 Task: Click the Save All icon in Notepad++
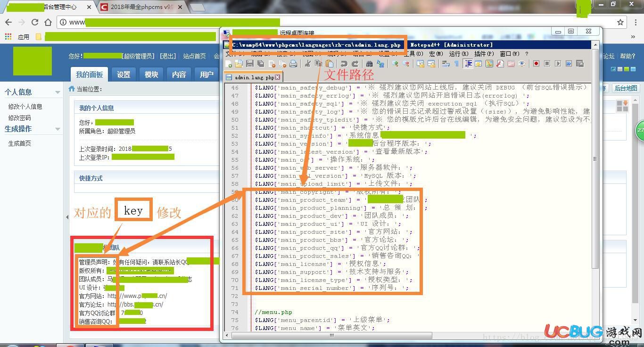(260, 64)
